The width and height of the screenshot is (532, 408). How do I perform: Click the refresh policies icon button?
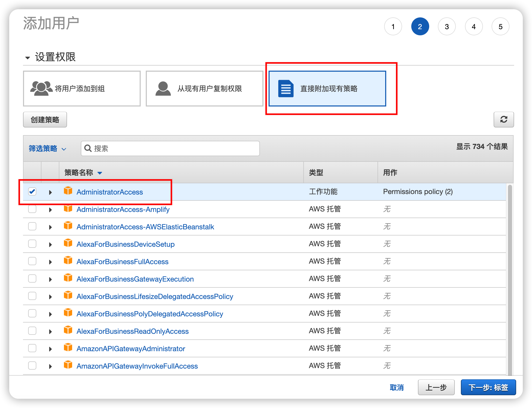(503, 120)
